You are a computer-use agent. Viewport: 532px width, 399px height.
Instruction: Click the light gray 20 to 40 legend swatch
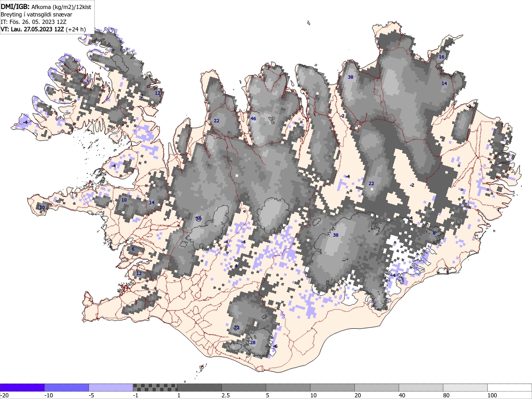(377, 387)
